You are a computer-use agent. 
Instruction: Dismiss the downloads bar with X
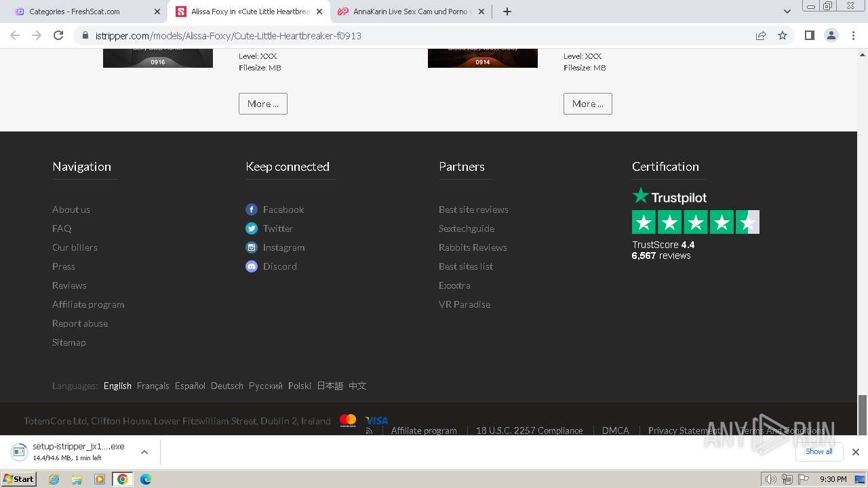[x=855, y=452]
